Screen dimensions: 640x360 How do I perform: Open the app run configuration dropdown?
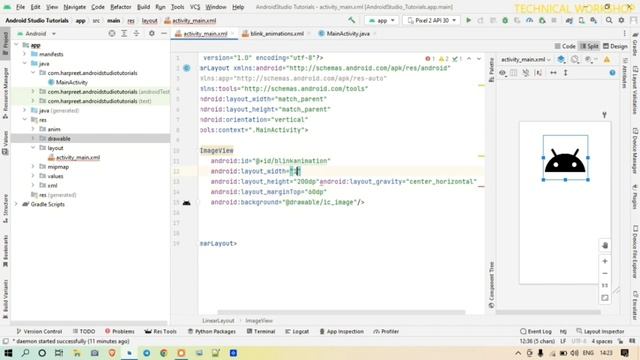(x=381, y=20)
